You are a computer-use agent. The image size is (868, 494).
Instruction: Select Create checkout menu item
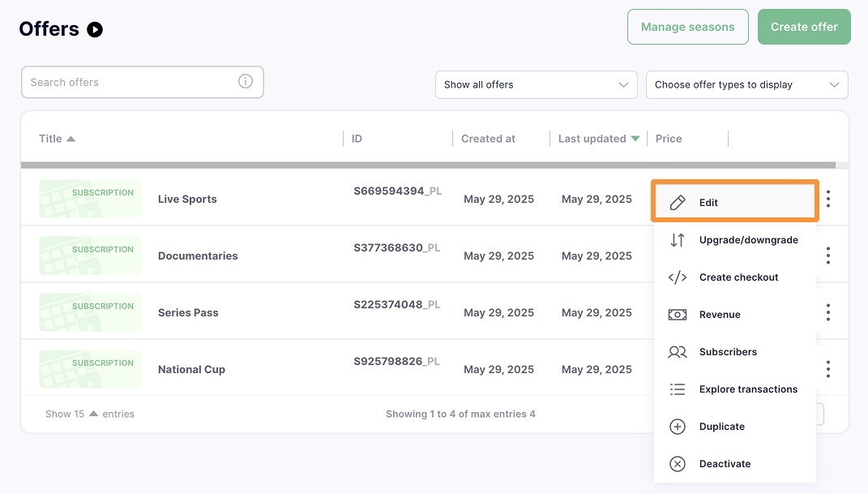[734, 277]
